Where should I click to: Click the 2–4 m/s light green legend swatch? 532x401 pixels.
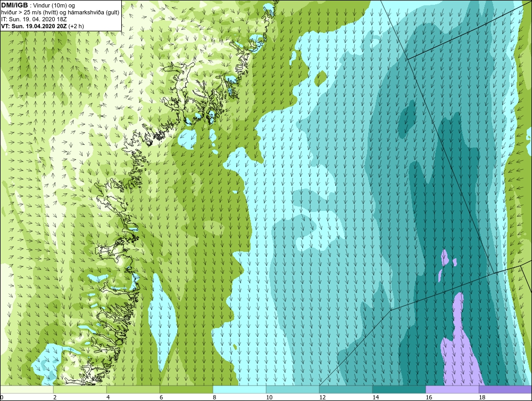pyautogui.click(x=80, y=389)
